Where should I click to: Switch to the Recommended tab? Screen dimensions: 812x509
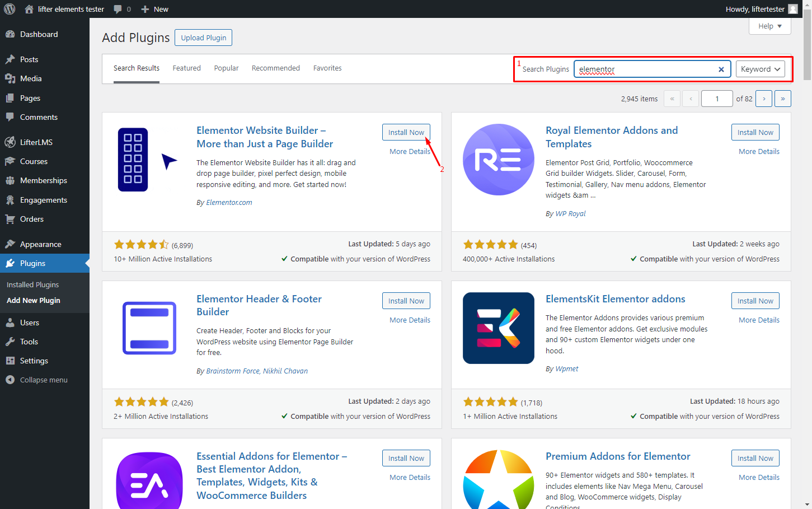tap(276, 68)
